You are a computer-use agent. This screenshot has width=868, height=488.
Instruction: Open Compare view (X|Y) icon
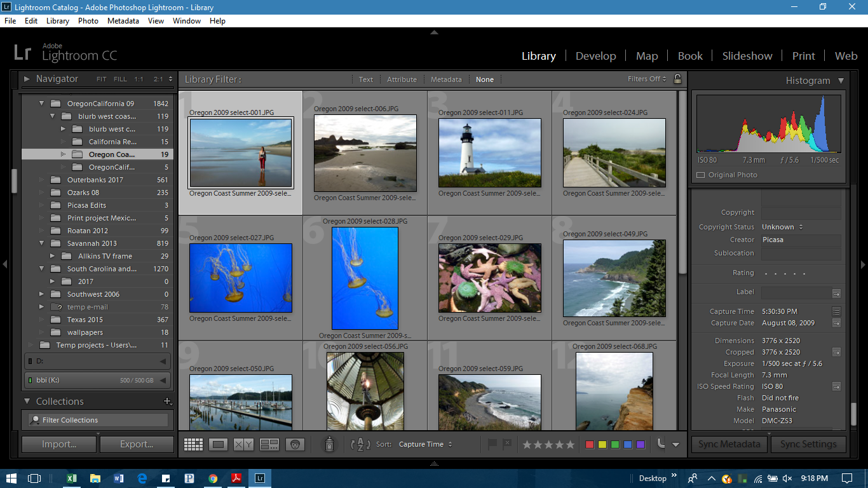coord(243,445)
